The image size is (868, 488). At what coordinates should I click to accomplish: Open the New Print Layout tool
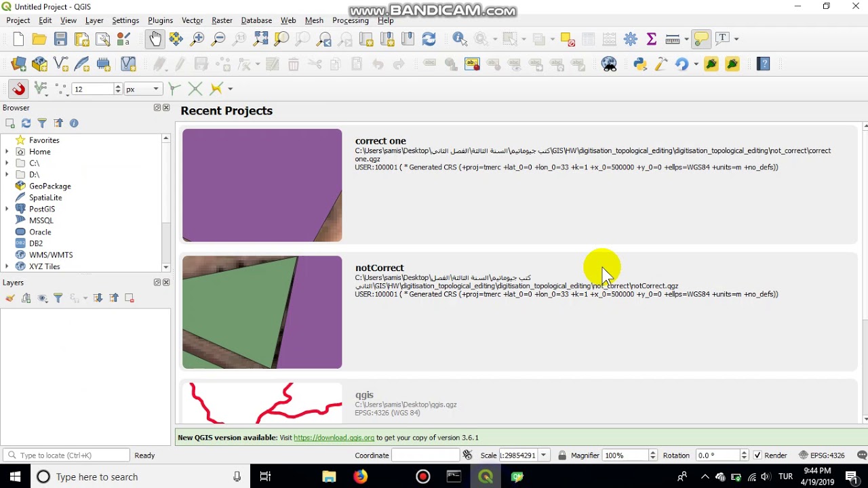tap(81, 39)
